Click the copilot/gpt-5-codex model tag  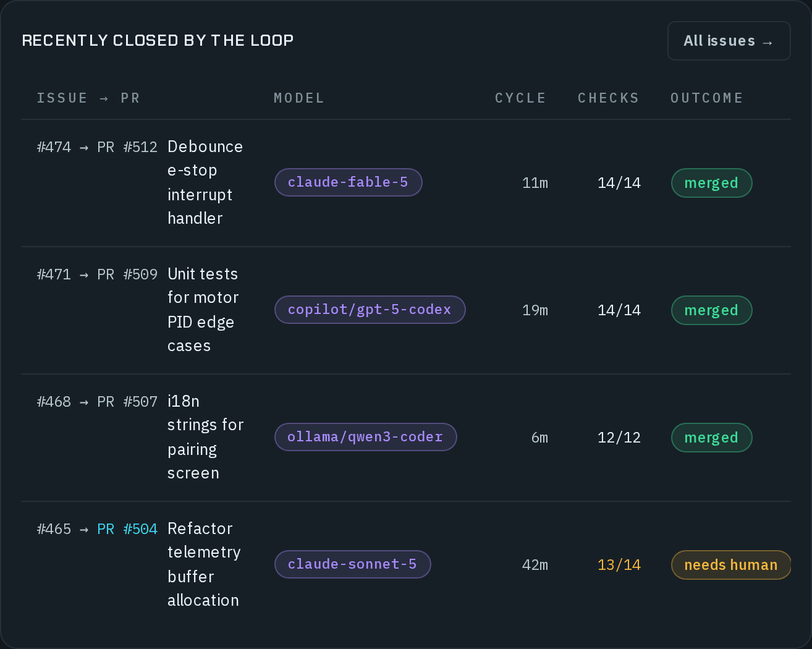pos(370,310)
